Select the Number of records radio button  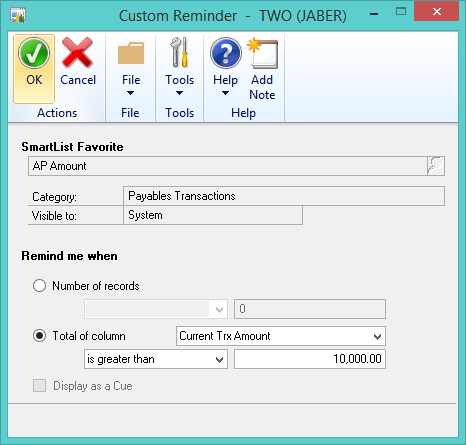pos(39,286)
